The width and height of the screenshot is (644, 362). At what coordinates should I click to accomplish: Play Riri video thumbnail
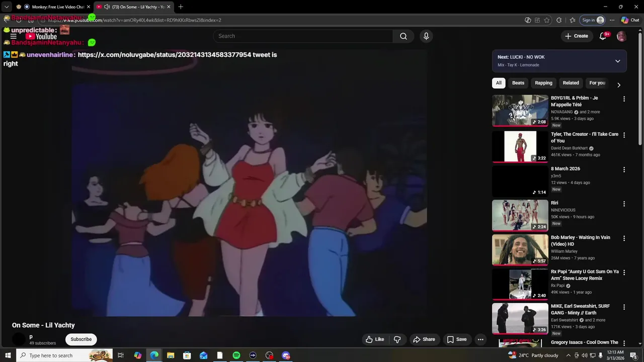[520, 215]
